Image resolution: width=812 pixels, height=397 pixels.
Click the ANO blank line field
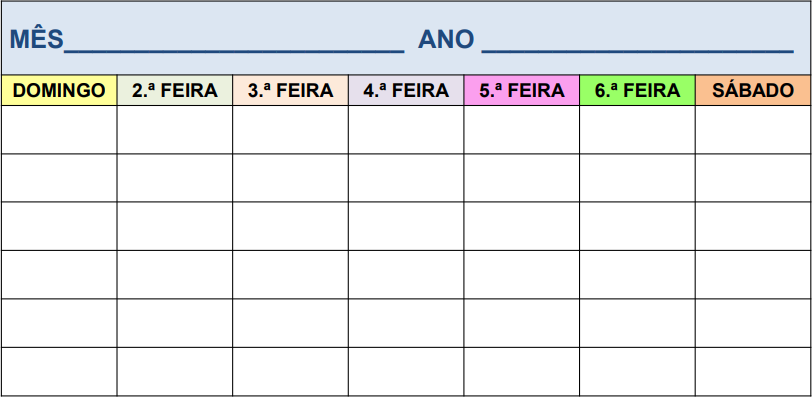637,42
